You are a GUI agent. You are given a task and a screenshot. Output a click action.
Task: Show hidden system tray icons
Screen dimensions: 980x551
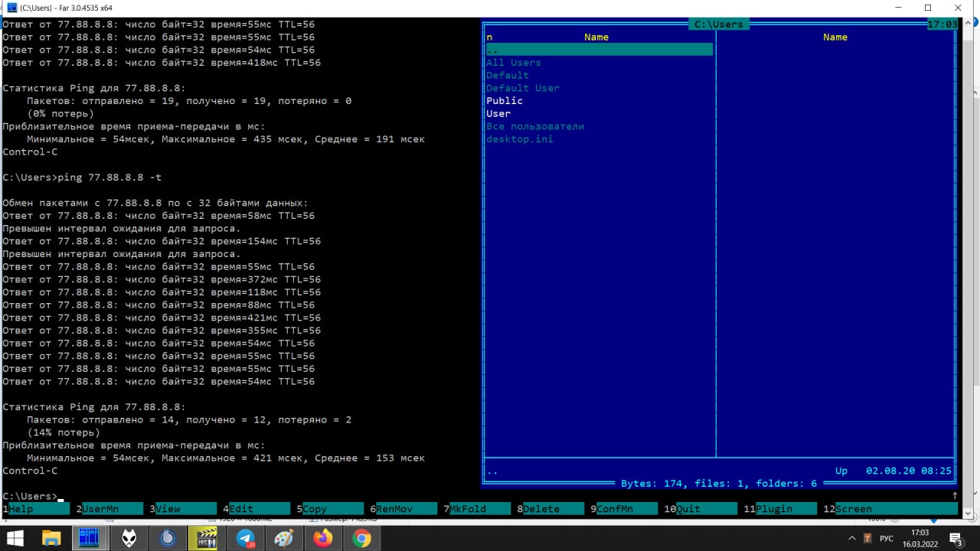tap(852, 539)
